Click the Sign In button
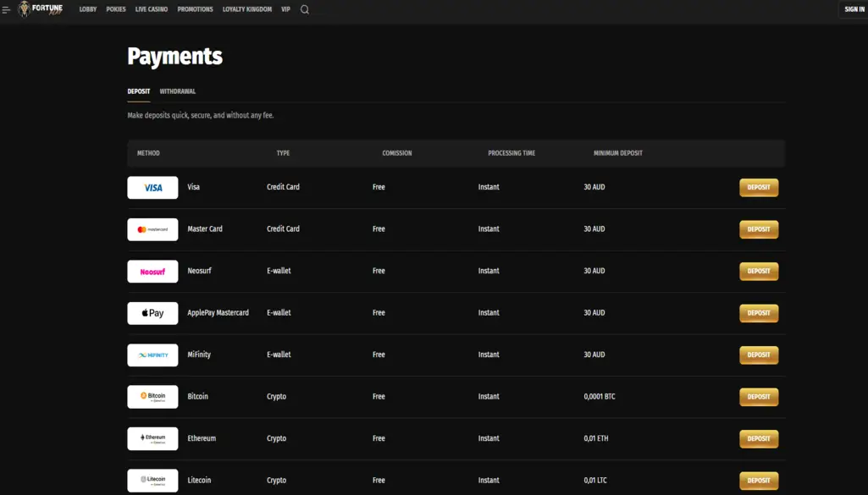This screenshot has height=495, width=868. click(x=852, y=9)
